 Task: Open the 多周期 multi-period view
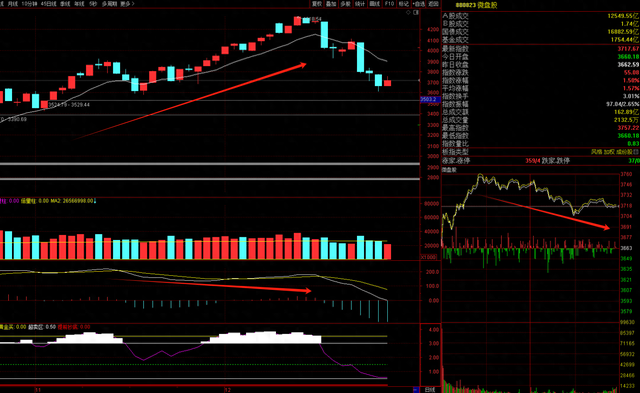pos(109,4)
